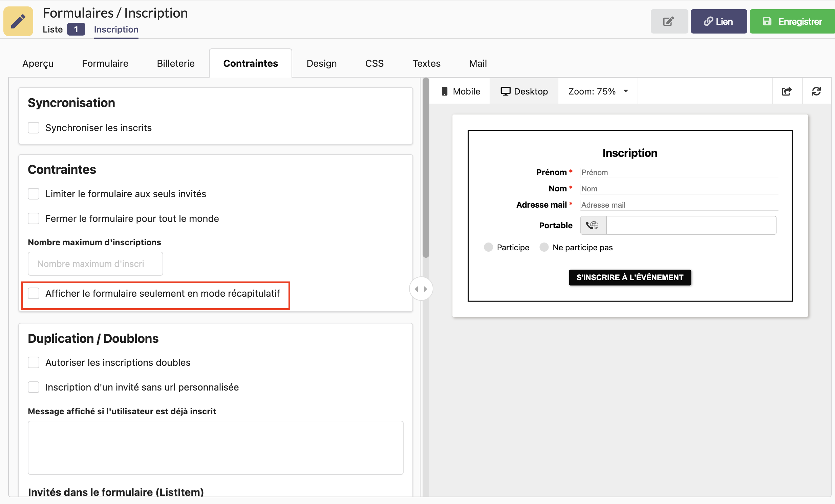This screenshot has width=835, height=504.
Task: Click the left panel vertical scrollbar
Action: [x=426, y=168]
